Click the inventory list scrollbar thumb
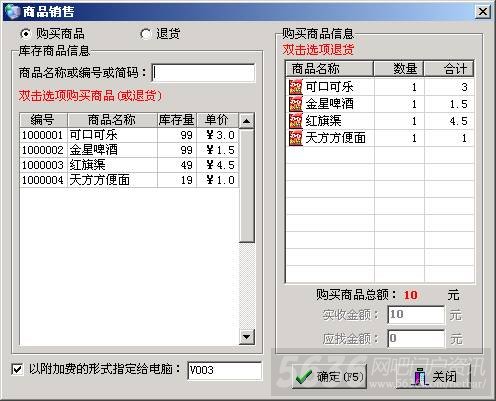The image size is (496, 401). [247, 185]
